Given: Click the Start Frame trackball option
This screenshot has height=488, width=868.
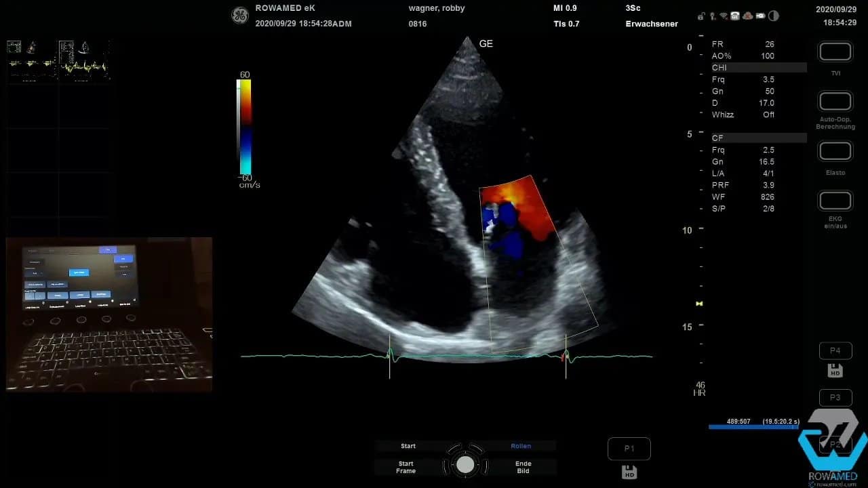Looking at the screenshot, I should tap(406, 467).
